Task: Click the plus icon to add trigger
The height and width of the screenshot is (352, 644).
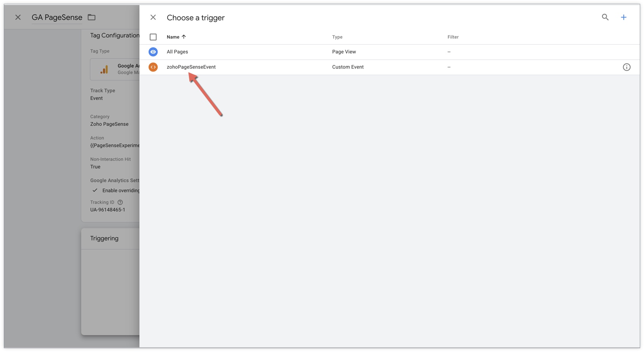Action: (x=623, y=17)
